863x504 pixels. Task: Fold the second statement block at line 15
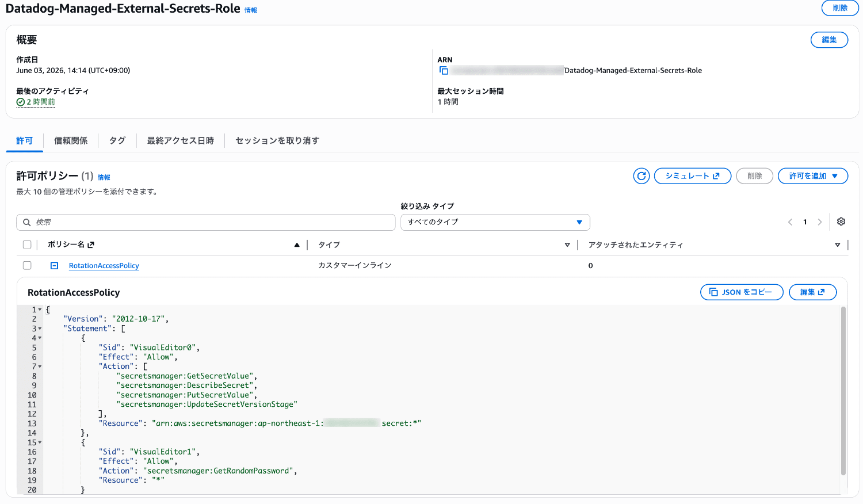pyautogui.click(x=40, y=442)
